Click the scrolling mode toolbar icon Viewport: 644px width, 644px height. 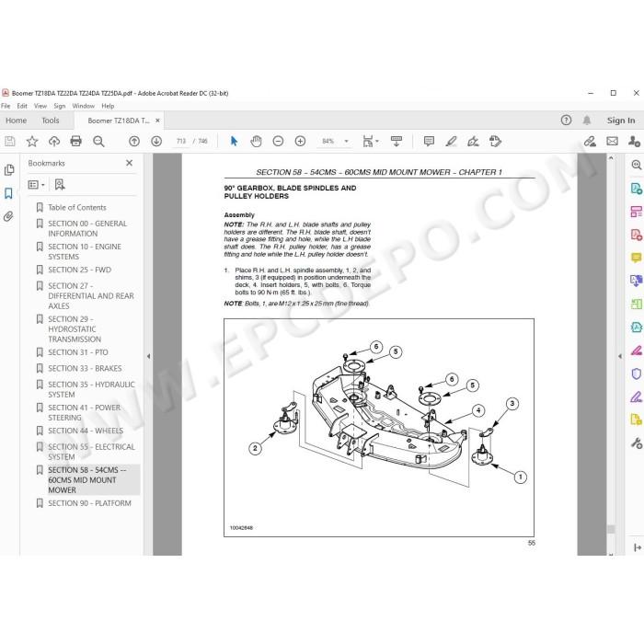point(397,142)
